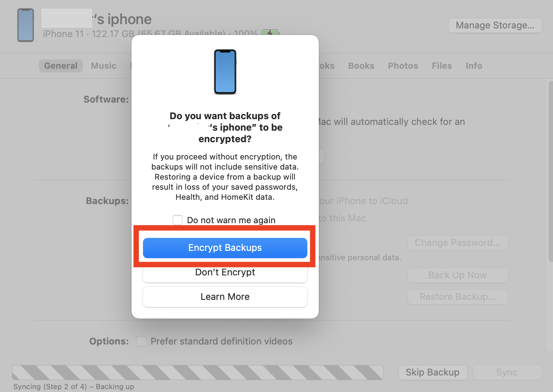The width and height of the screenshot is (553, 392).
Task: Switch to the Info tab
Action: click(x=474, y=66)
